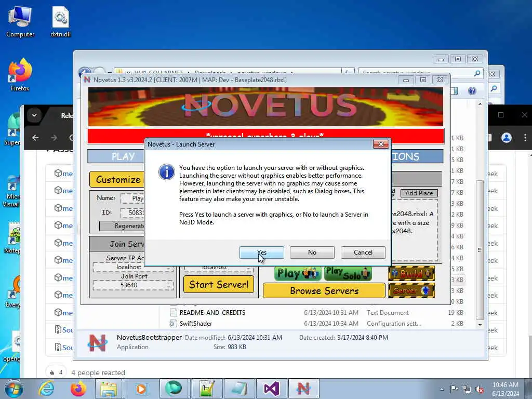Click the Server hazard-striped icon button

coord(411,291)
